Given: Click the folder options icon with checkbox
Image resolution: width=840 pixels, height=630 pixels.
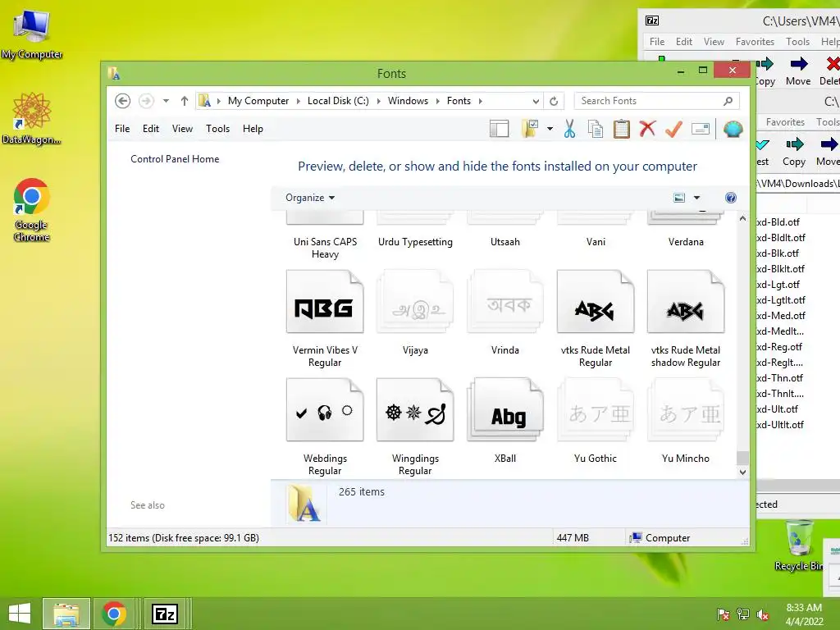Looking at the screenshot, I should (x=530, y=129).
